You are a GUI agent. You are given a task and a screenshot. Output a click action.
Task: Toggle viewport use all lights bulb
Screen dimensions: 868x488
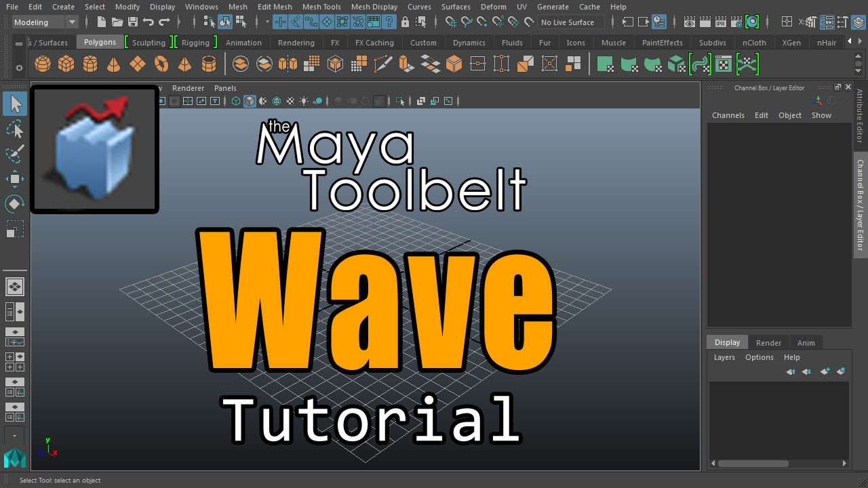click(x=304, y=101)
